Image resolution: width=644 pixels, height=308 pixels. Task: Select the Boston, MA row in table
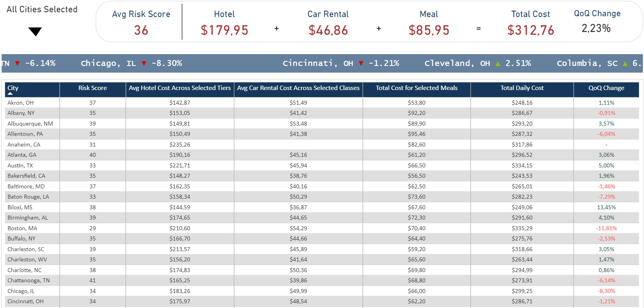(23, 228)
